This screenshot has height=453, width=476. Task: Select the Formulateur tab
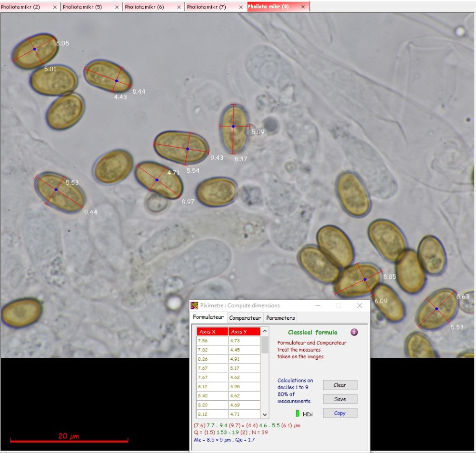click(x=208, y=317)
